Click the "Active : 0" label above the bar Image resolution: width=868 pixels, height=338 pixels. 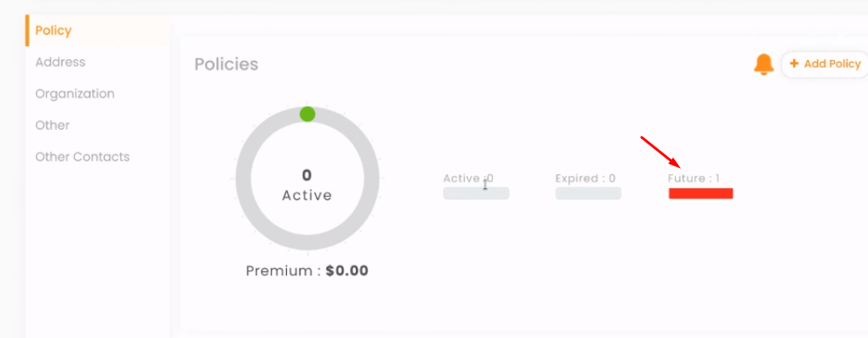[468, 178]
